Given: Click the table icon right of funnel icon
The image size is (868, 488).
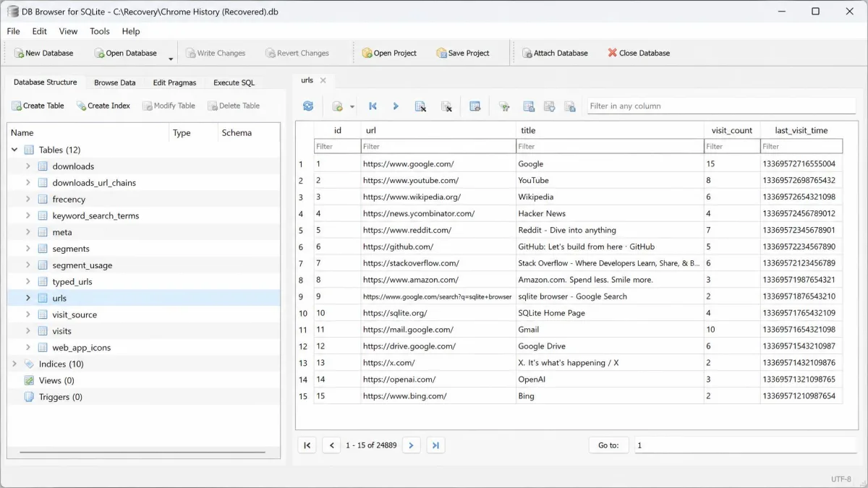Looking at the screenshot, I should [529, 106].
